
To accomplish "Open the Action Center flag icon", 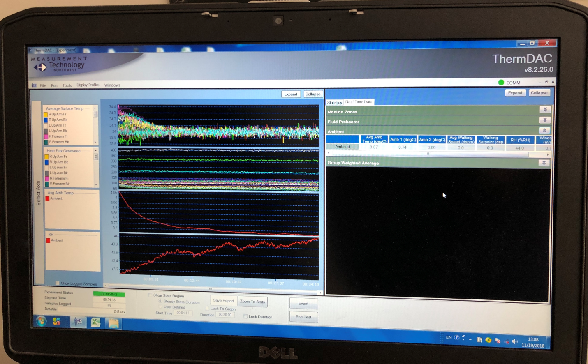I will (x=498, y=341).
